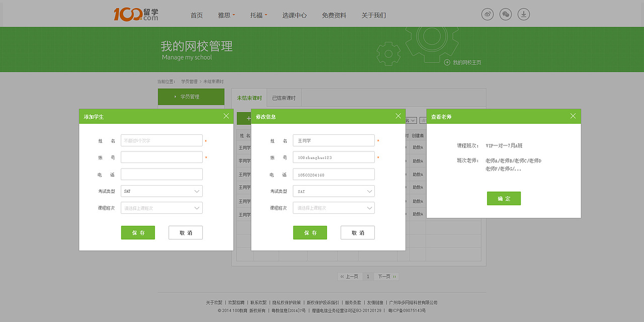Close the 查看老师 dialog
This screenshot has width=644, height=322.
[x=573, y=116]
